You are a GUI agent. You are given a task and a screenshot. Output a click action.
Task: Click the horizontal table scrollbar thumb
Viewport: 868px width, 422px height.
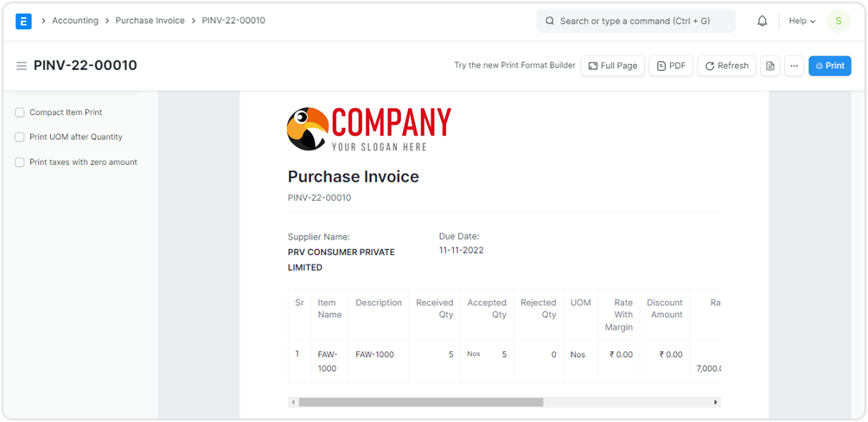click(421, 402)
